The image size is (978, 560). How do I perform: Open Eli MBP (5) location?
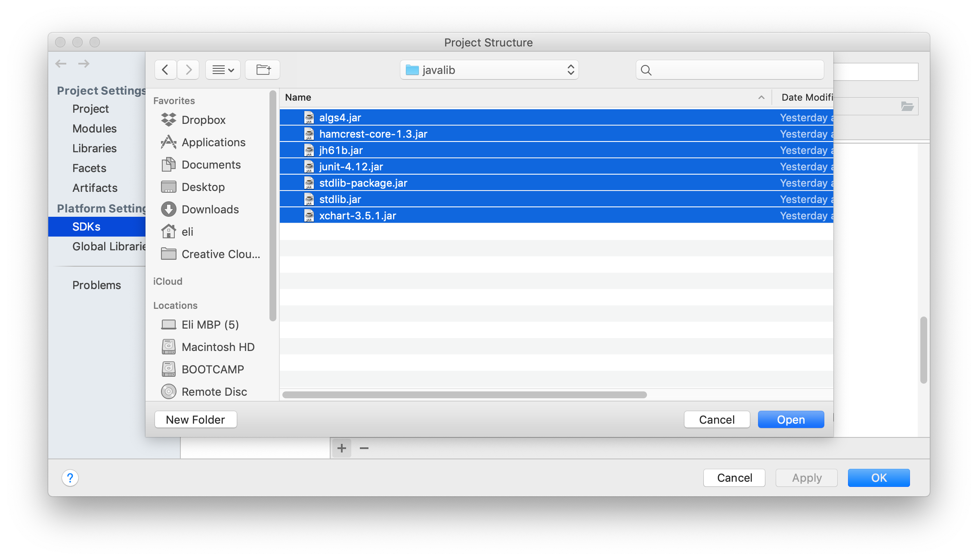pyautogui.click(x=200, y=325)
